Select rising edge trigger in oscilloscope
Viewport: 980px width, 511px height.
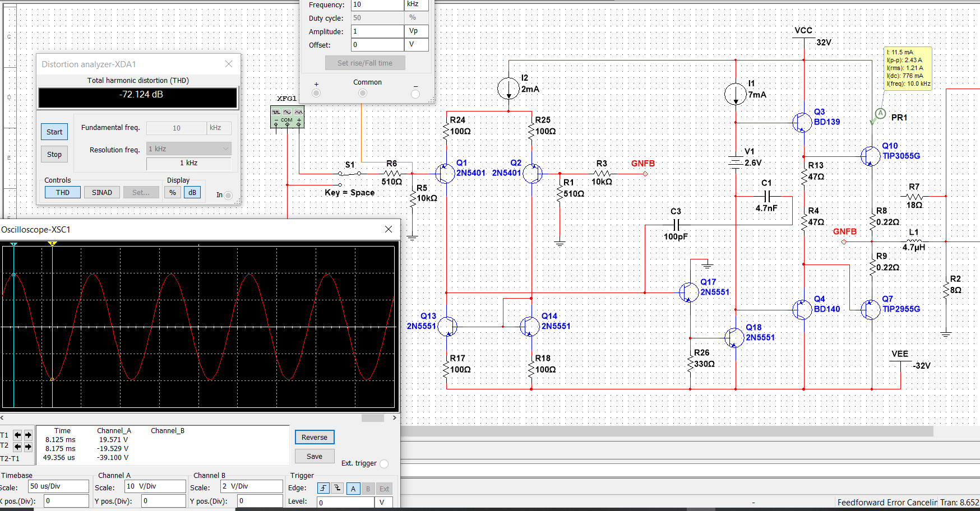point(323,488)
